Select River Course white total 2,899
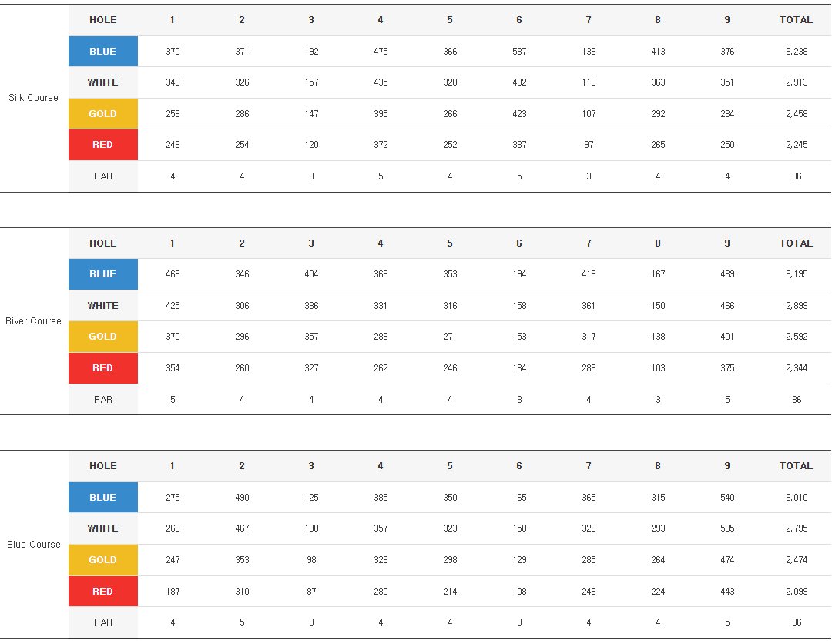The height and width of the screenshot is (644, 832). pos(797,306)
